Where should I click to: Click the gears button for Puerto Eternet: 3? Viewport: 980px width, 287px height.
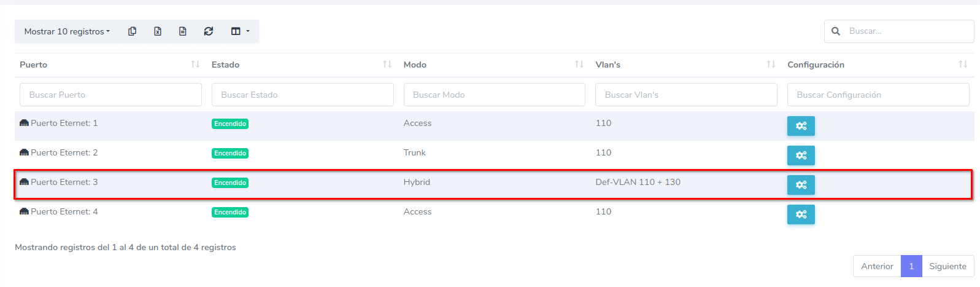click(x=801, y=185)
